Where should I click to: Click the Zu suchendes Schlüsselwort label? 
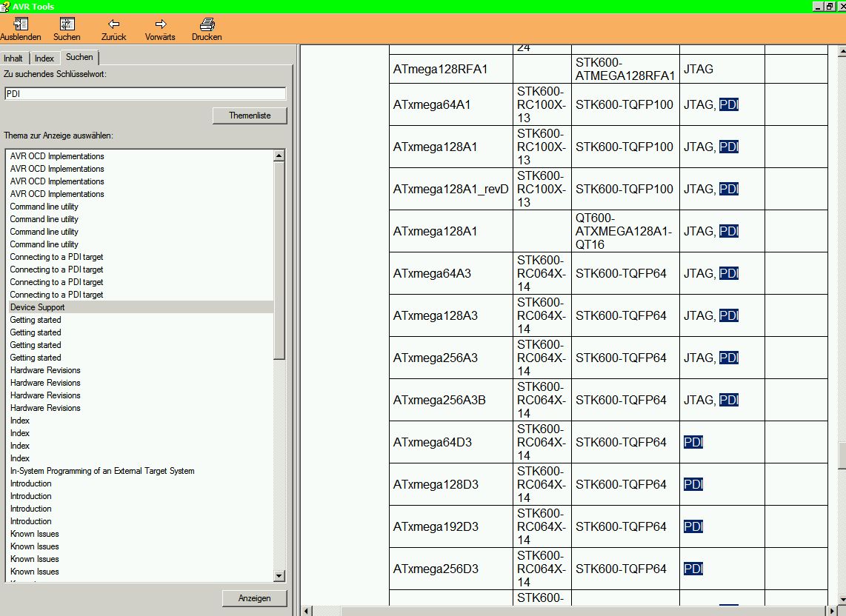point(55,74)
